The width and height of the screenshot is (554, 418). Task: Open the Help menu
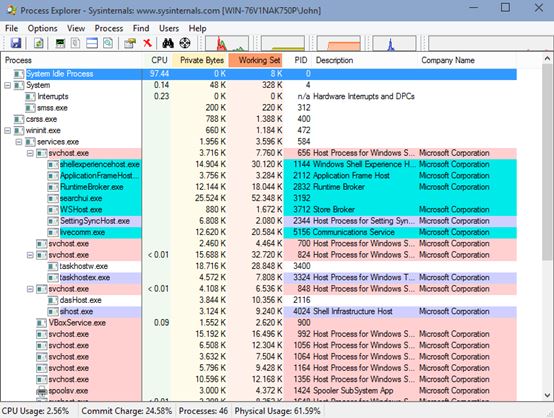point(197,28)
